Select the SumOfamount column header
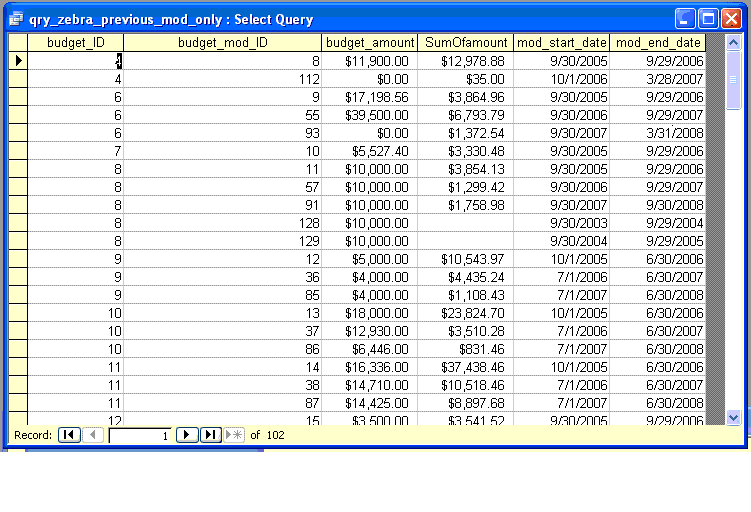The width and height of the screenshot is (751, 512). [x=466, y=43]
